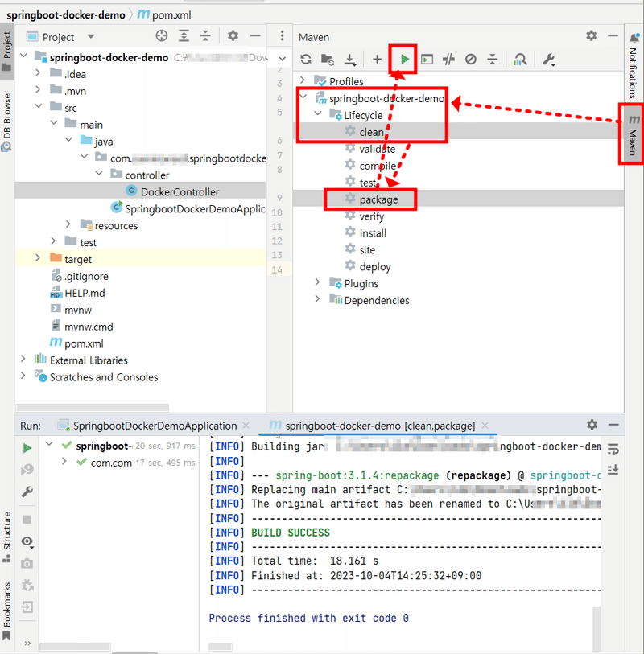Open Run panel wrench settings icon
The height and width of the screenshot is (654, 644).
pyautogui.click(x=27, y=492)
